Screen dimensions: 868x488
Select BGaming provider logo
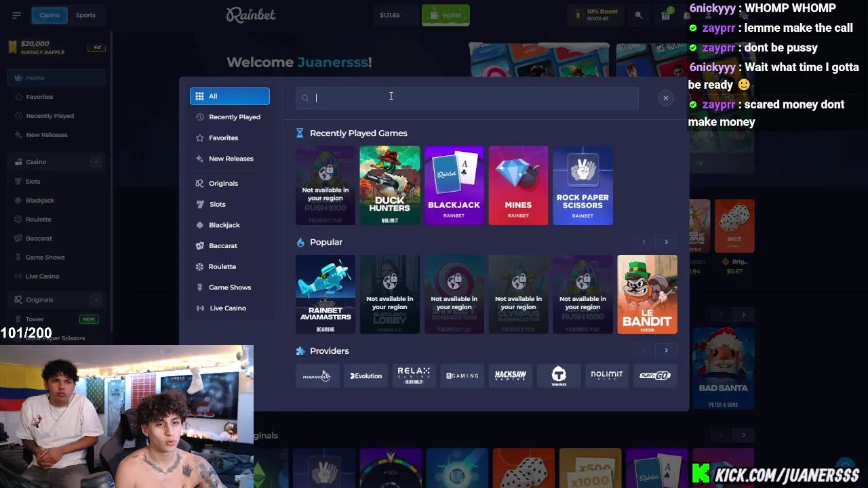coord(462,375)
